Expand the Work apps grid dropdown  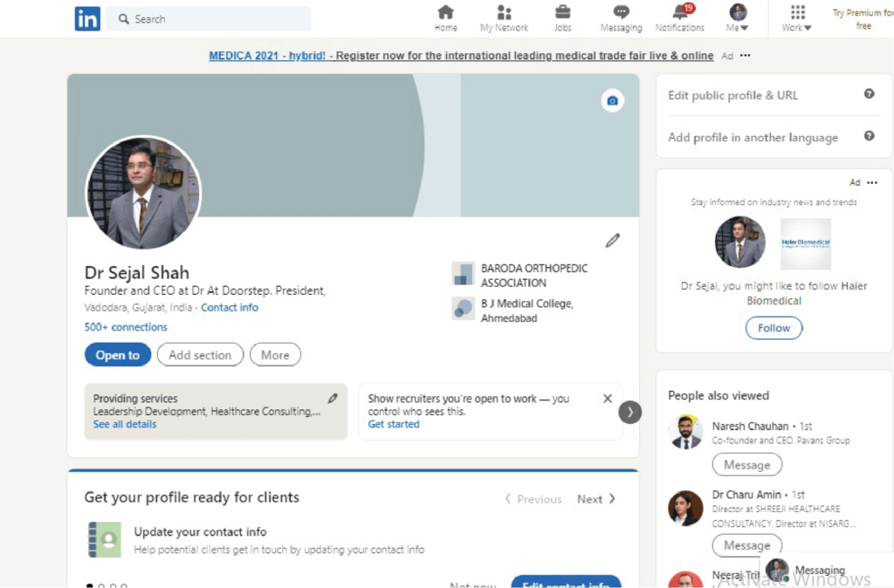pos(797,18)
